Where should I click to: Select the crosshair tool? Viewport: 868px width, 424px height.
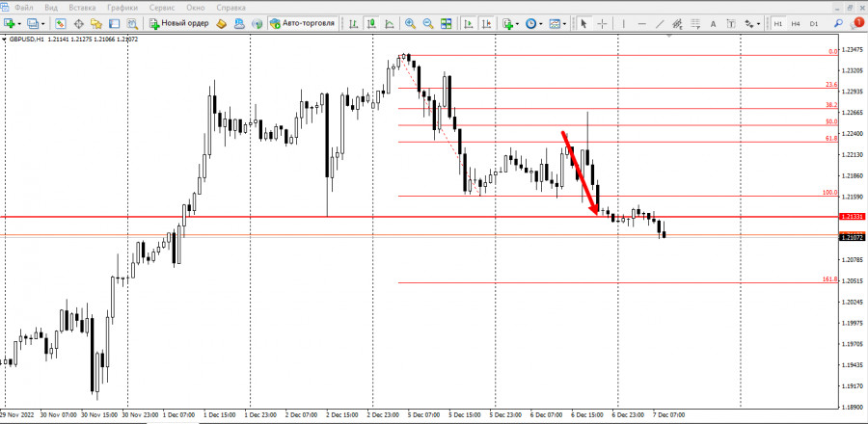coord(602,22)
